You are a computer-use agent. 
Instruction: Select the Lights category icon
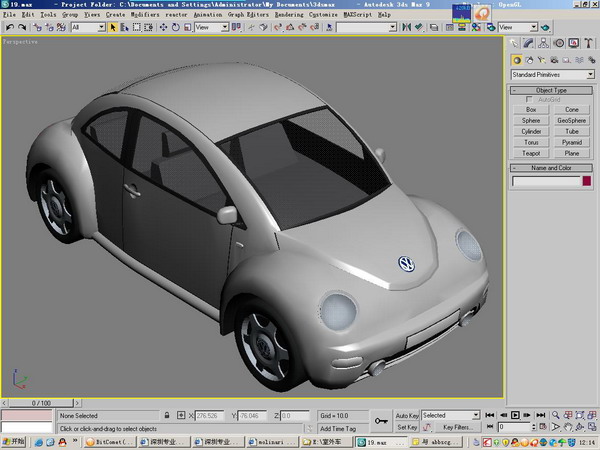point(541,60)
